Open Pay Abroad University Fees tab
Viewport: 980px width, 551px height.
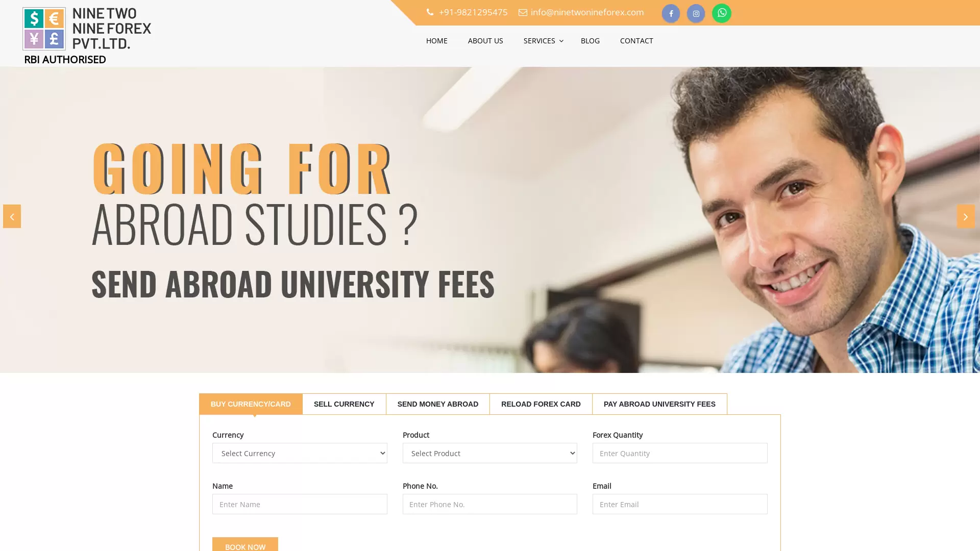click(659, 404)
